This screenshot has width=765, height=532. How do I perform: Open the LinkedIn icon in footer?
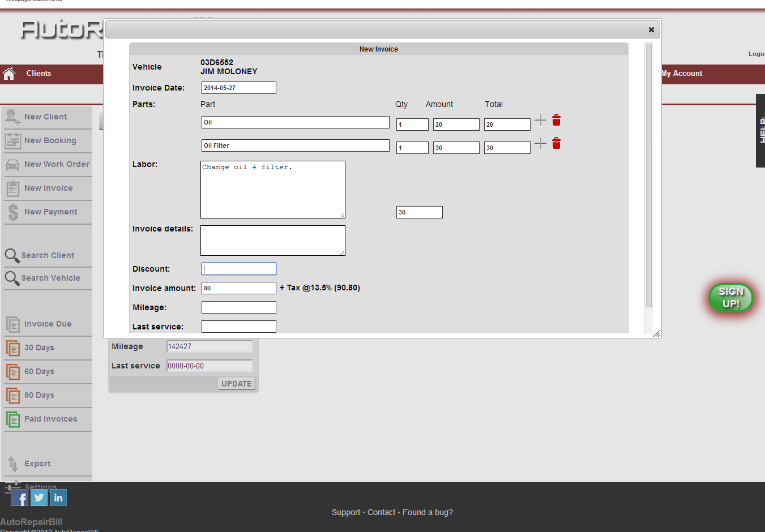pyautogui.click(x=58, y=497)
